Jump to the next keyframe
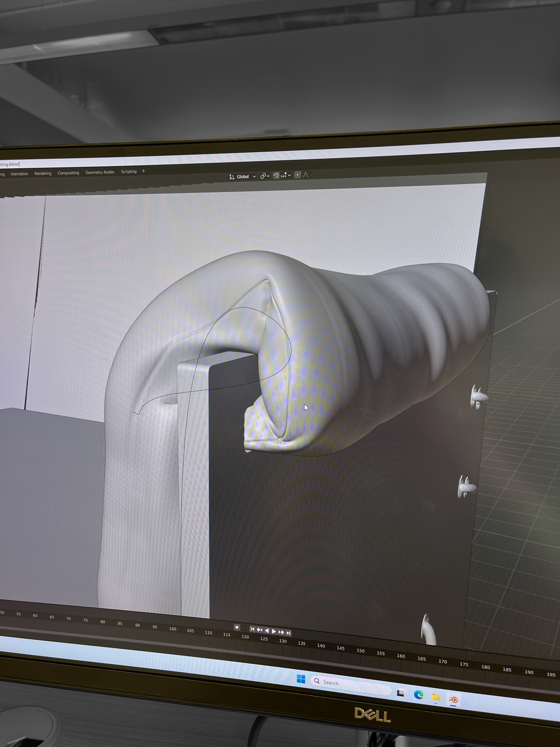 (x=281, y=632)
